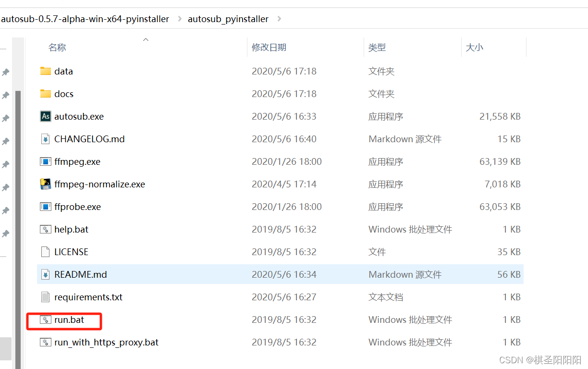Select requirements.txt file name

click(88, 297)
